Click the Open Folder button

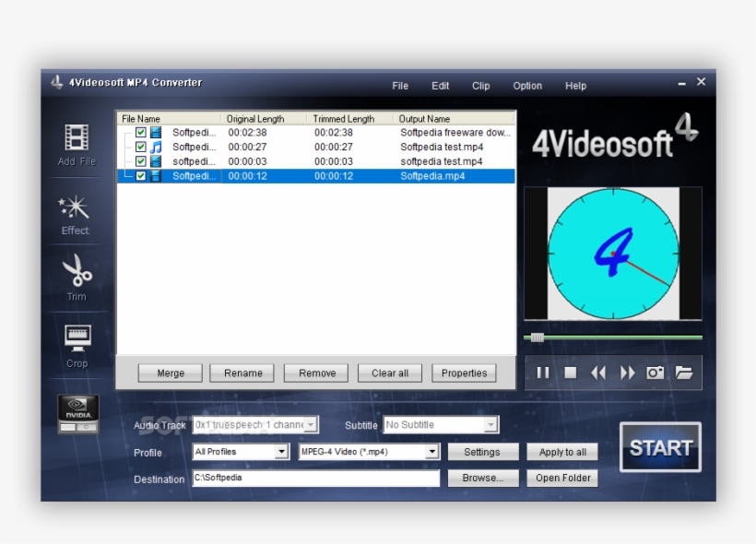pyautogui.click(x=562, y=478)
